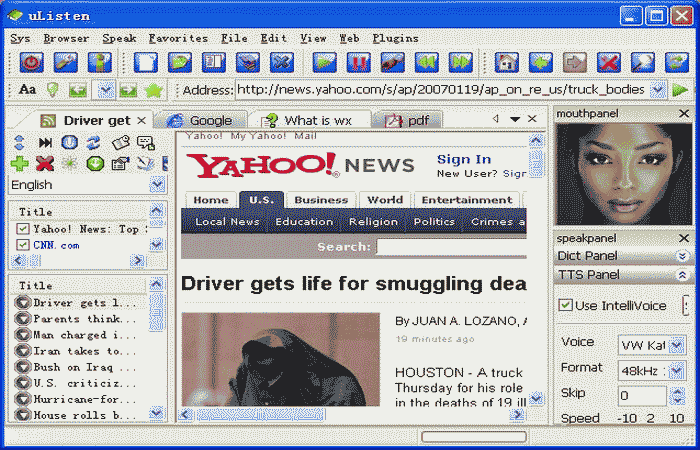Click the Aa font icon

[27, 90]
